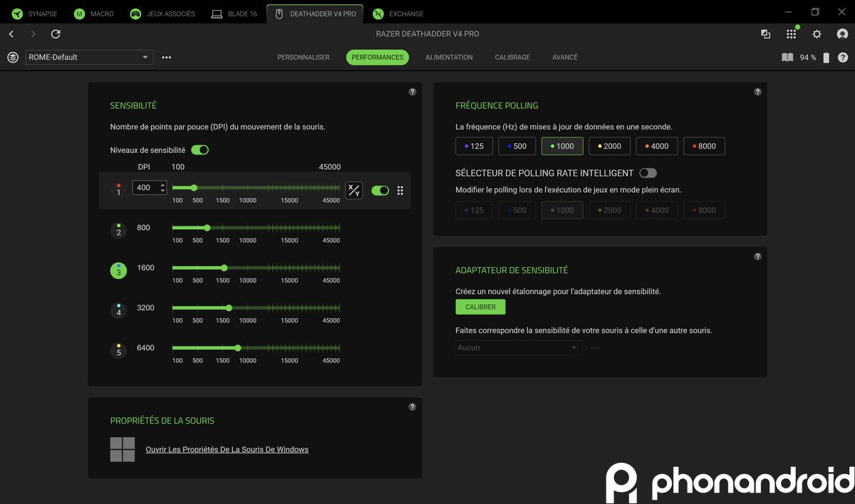Toggle Niveaux de sensibilité switch
This screenshot has height=504, width=855.
pyautogui.click(x=199, y=150)
